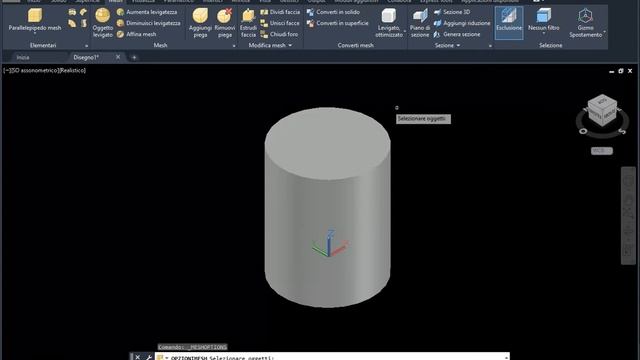Click the ViewCube cube

tap(602, 111)
